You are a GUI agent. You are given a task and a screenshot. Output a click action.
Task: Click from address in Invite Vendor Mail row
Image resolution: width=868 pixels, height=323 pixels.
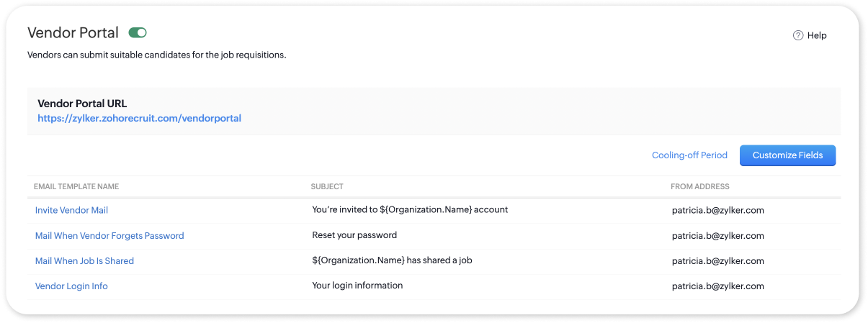[x=717, y=210]
